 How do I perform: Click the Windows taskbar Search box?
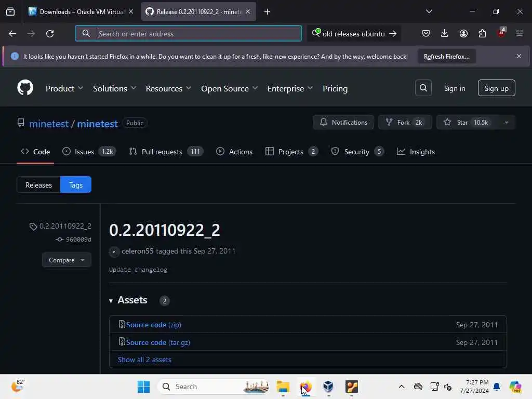[x=214, y=387]
